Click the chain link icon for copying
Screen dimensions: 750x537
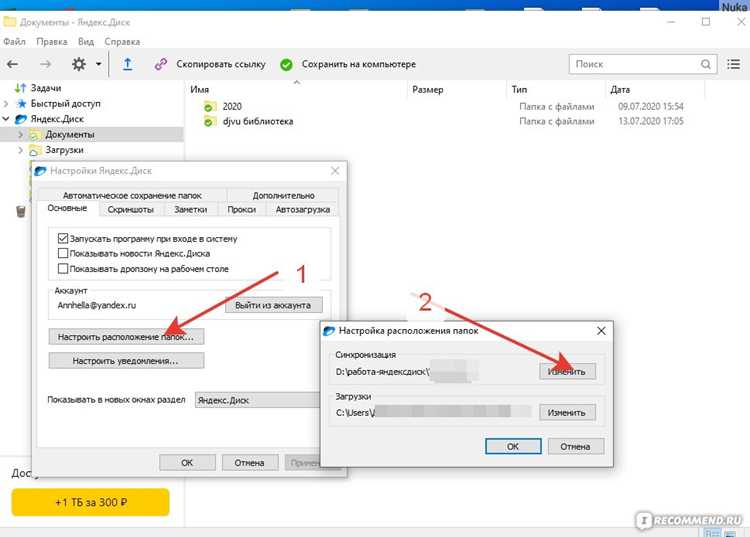click(161, 64)
